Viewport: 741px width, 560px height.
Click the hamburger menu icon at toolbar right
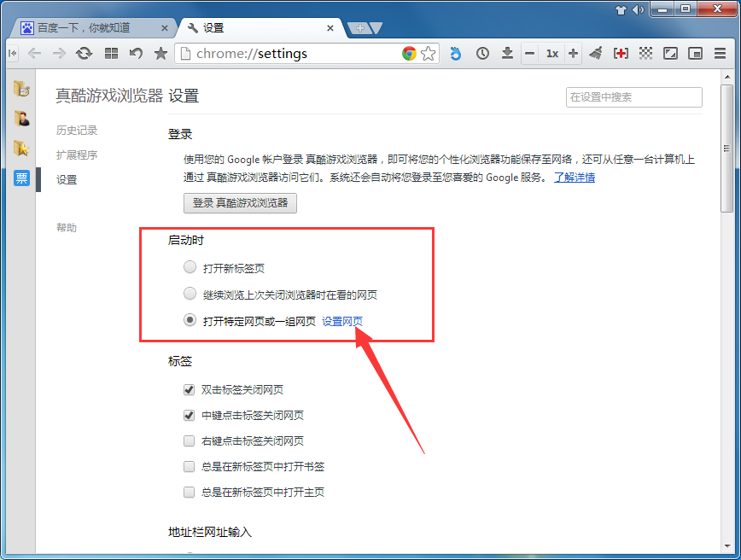[720, 53]
